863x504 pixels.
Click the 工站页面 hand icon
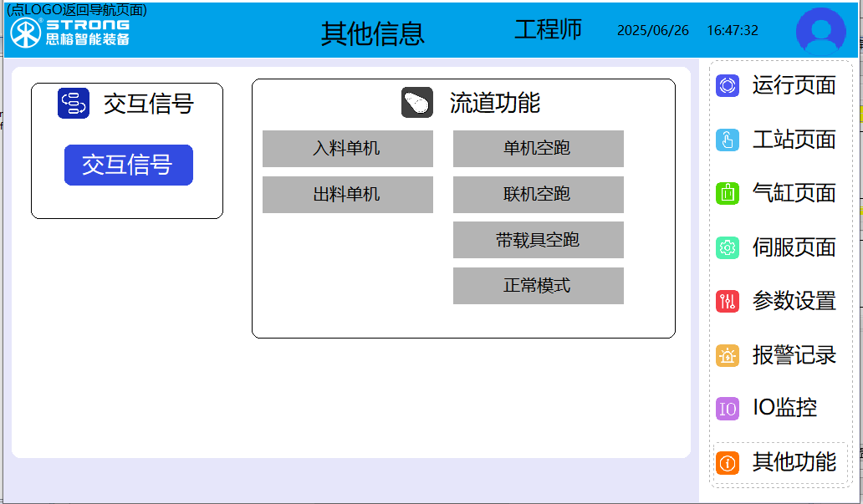point(728,140)
